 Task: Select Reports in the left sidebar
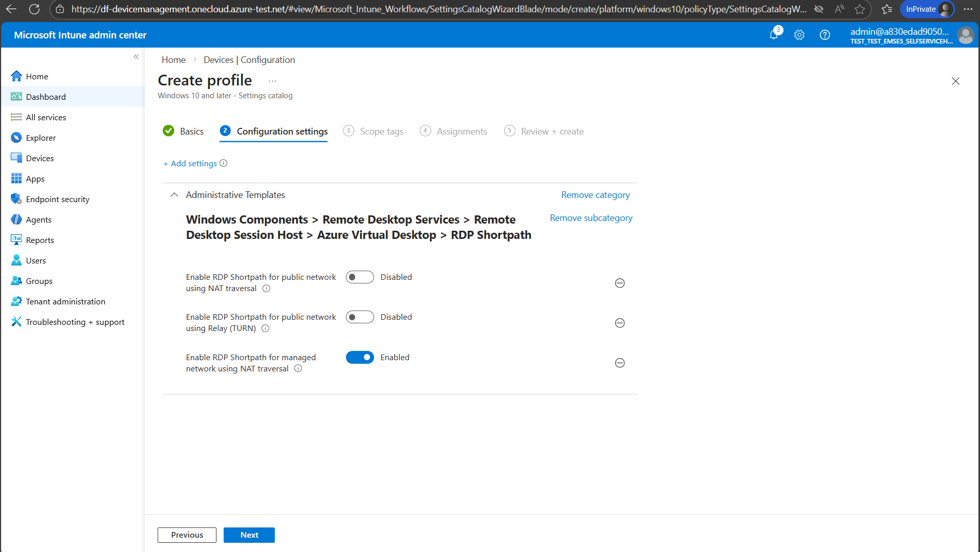click(x=40, y=239)
